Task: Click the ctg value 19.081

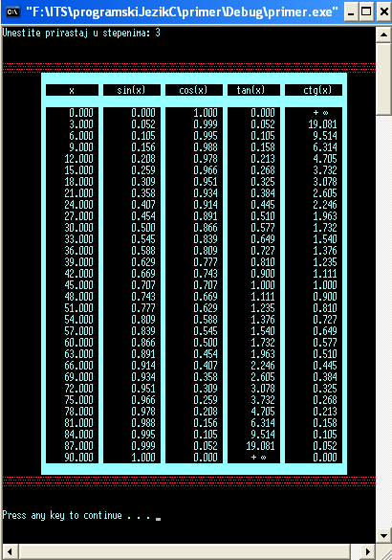Action: pyautogui.click(x=322, y=124)
